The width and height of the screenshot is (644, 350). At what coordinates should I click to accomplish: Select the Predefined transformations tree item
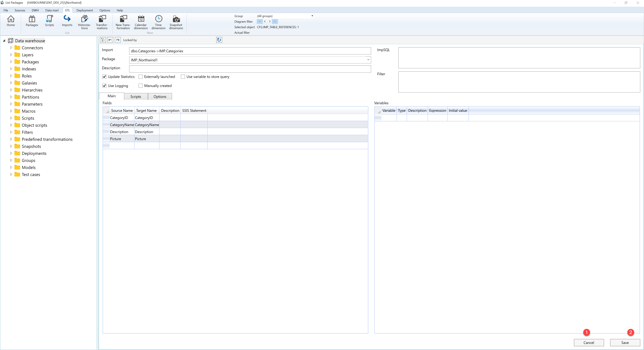[x=47, y=139]
